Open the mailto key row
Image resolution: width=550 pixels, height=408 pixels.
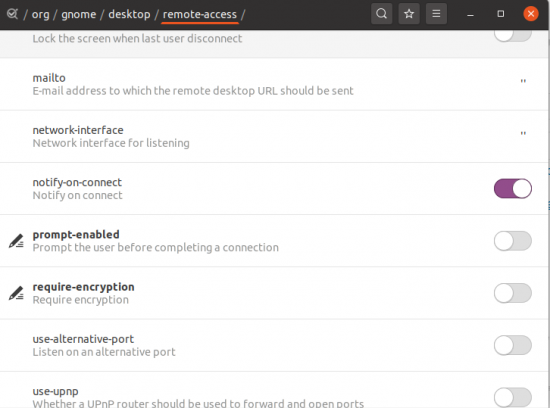pos(274,84)
